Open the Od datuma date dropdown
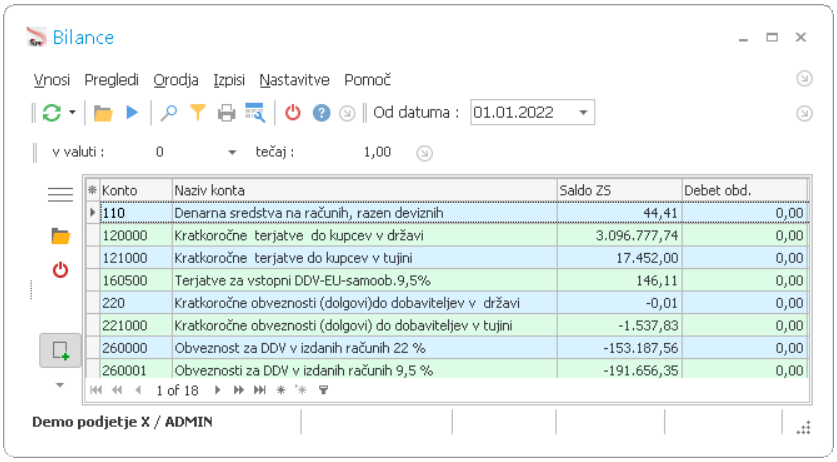The width and height of the screenshot is (837, 462). (x=583, y=113)
